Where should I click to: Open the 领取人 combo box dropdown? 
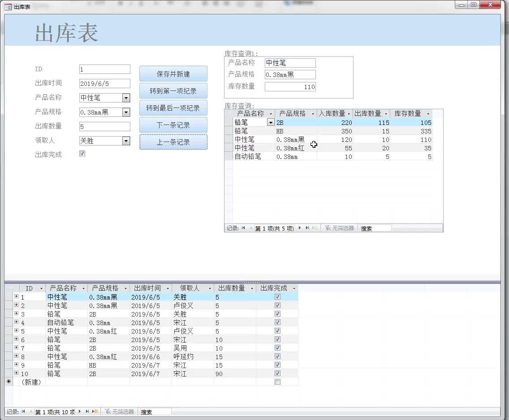[126, 141]
